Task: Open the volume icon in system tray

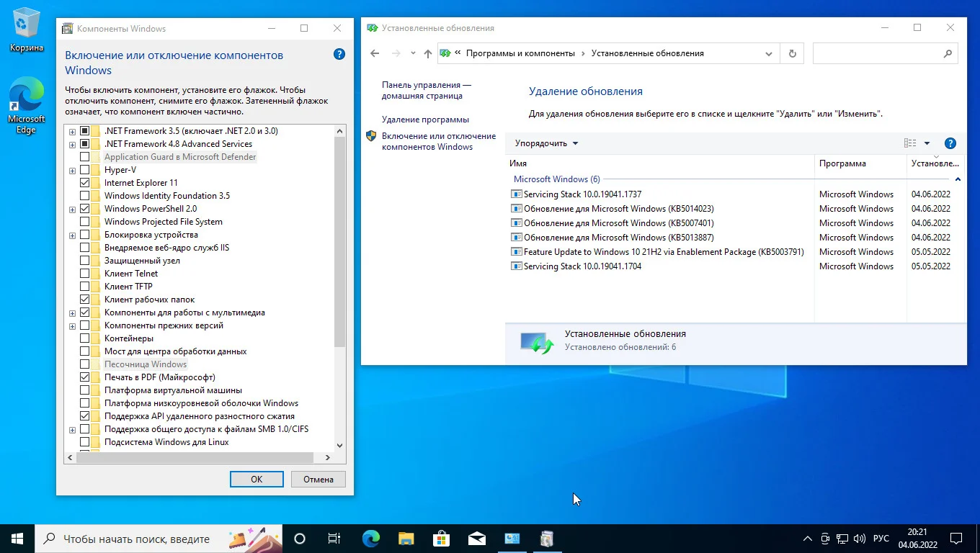Action: [859, 539]
